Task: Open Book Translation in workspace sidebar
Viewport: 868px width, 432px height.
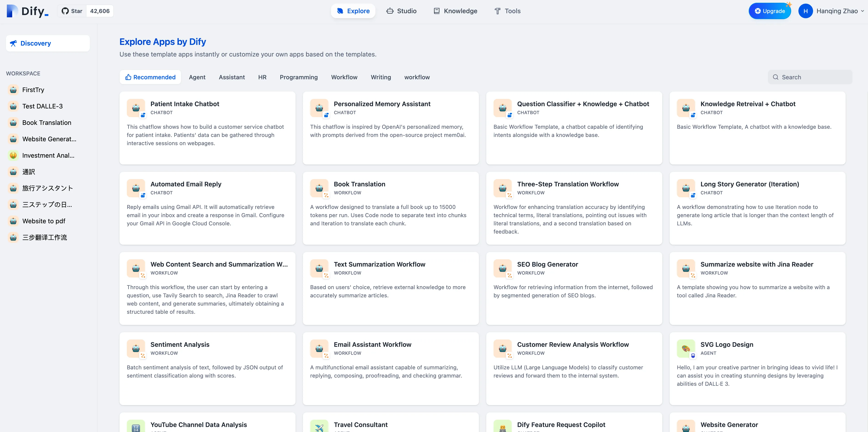Action: tap(47, 123)
